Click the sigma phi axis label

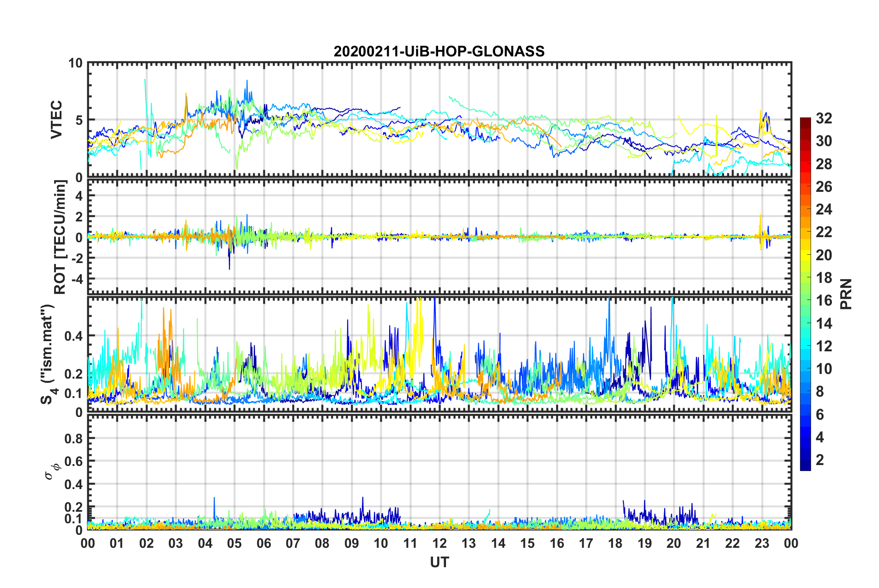pyautogui.click(x=52, y=471)
